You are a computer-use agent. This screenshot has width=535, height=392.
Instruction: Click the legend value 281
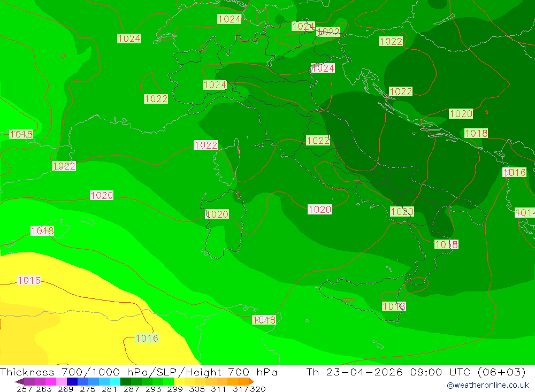[x=109, y=389]
